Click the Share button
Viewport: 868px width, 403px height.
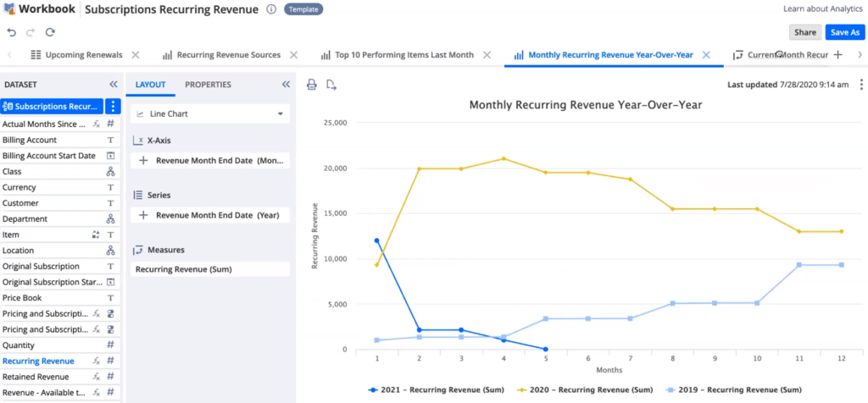tap(804, 32)
